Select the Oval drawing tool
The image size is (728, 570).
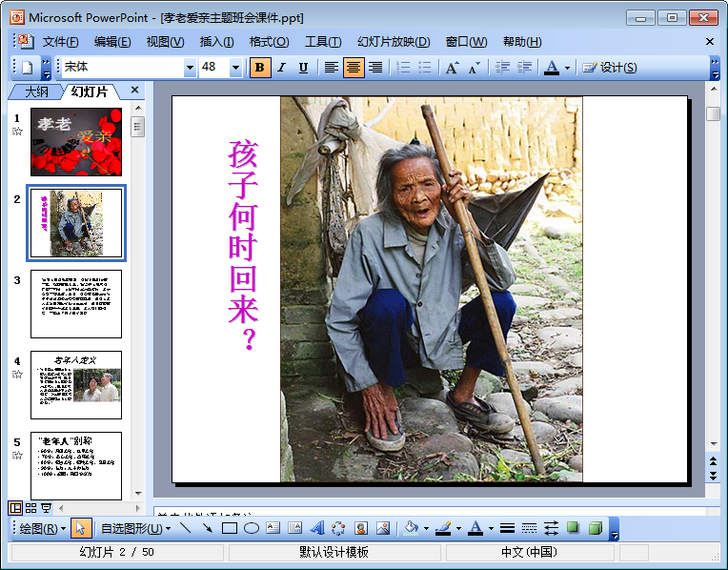point(252,528)
